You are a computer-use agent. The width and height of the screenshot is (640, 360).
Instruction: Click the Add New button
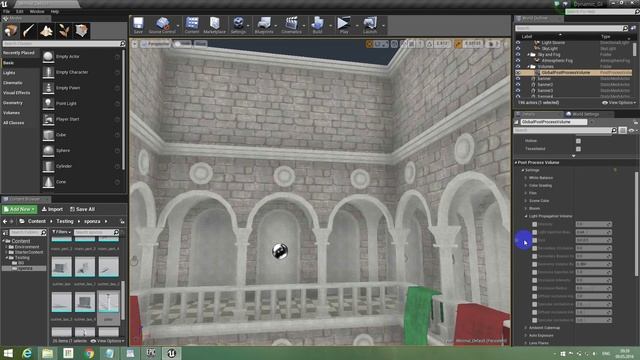coord(19,209)
